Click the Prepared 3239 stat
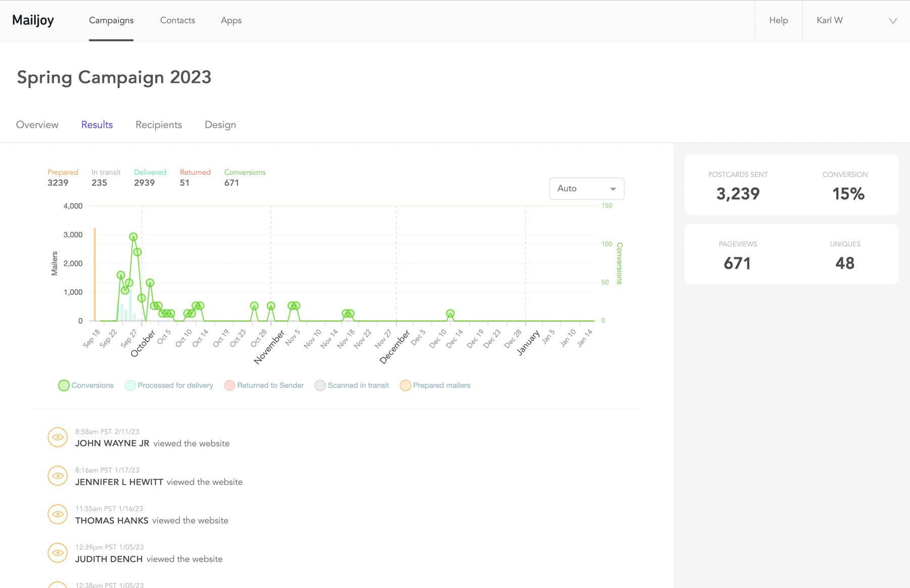 pos(63,178)
